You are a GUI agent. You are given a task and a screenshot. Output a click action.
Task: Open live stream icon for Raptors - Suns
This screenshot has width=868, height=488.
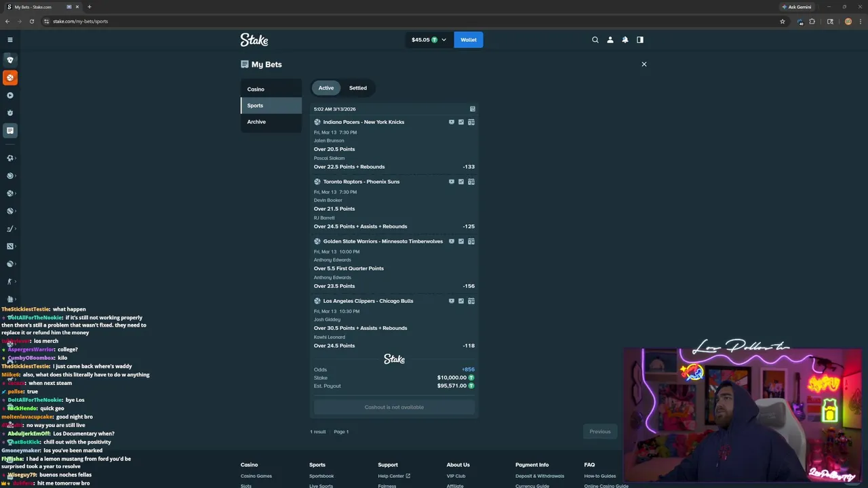(452, 182)
